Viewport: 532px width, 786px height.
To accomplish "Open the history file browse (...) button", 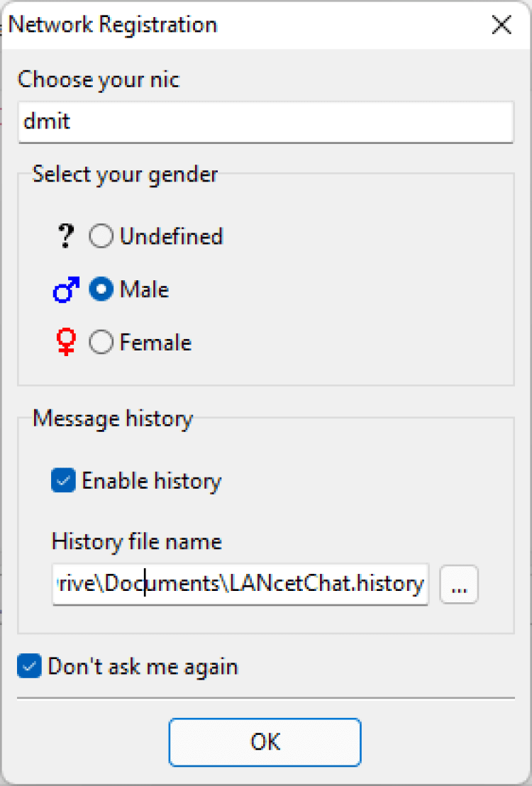I will click(x=459, y=585).
